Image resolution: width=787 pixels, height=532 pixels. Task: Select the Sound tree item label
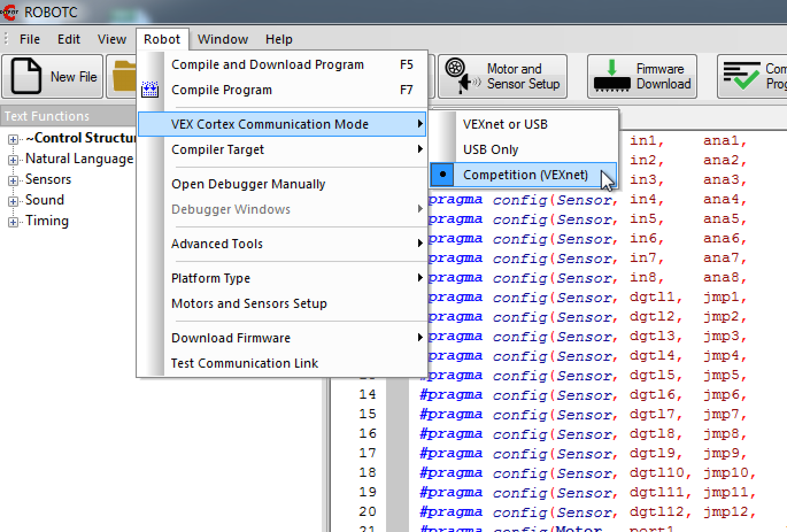coord(45,200)
